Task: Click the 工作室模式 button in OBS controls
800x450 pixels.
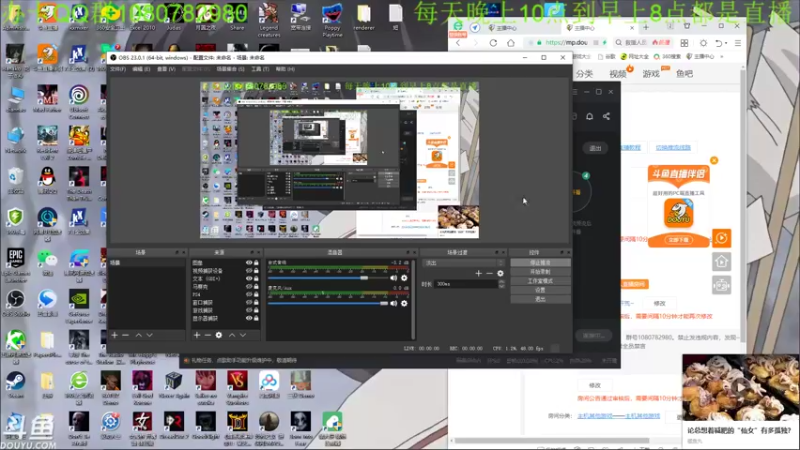Action: [540, 281]
